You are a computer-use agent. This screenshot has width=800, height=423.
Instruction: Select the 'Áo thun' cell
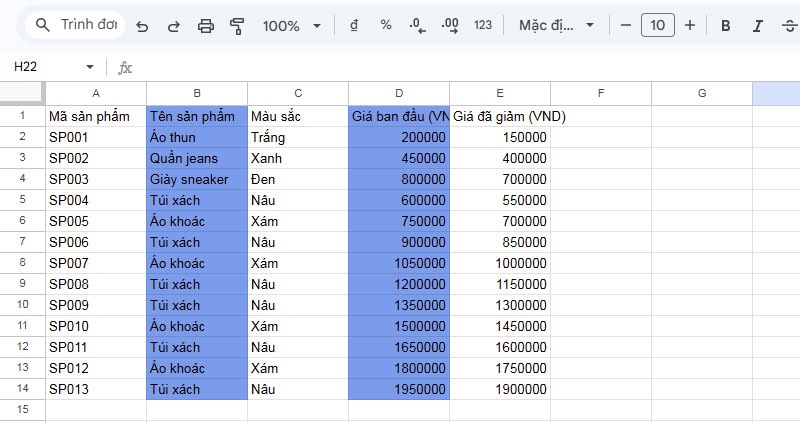197,137
